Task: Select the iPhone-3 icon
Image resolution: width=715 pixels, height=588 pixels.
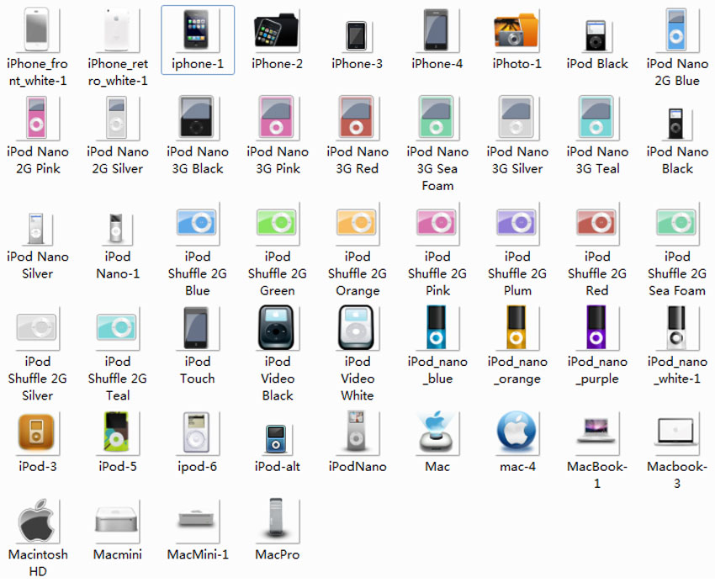Action: 356,35
